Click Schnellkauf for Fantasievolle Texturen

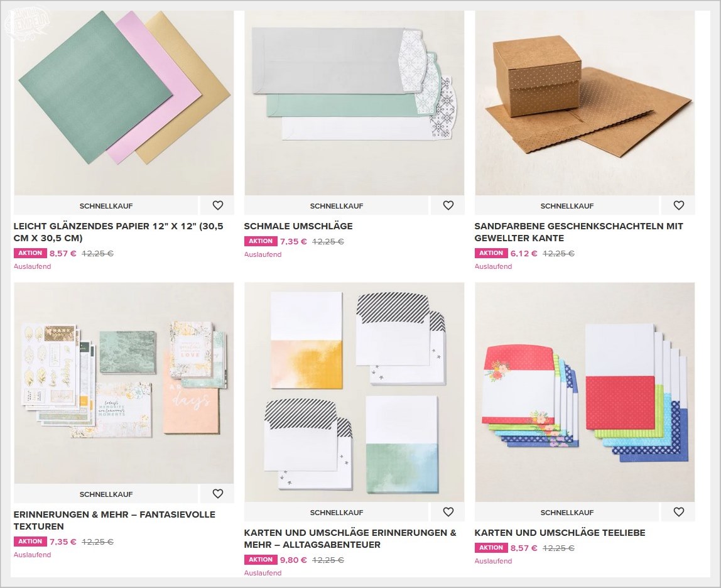[x=106, y=494]
